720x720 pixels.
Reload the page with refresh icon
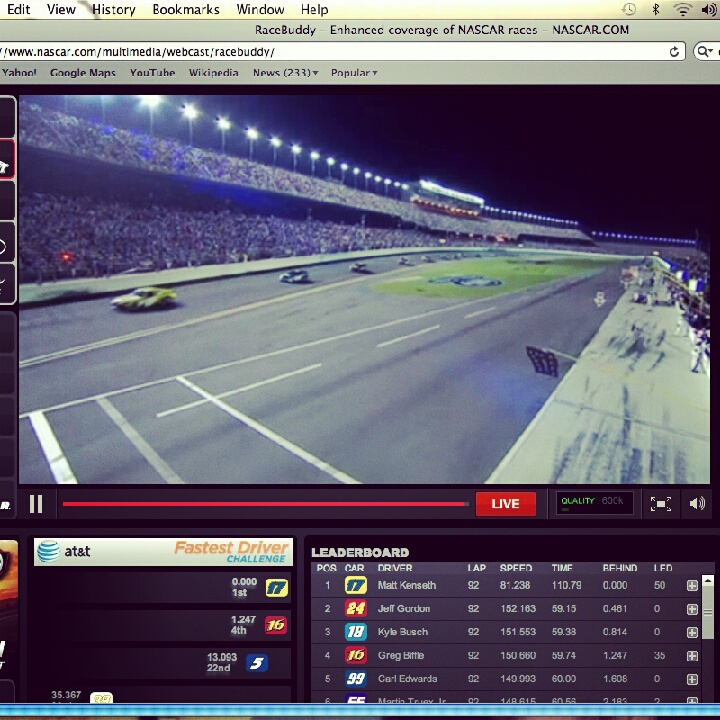674,51
